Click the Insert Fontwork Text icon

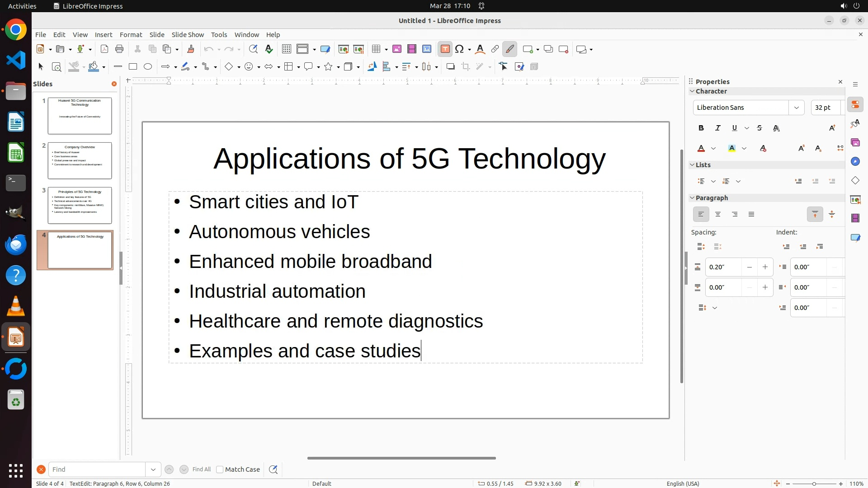(480, 49)
